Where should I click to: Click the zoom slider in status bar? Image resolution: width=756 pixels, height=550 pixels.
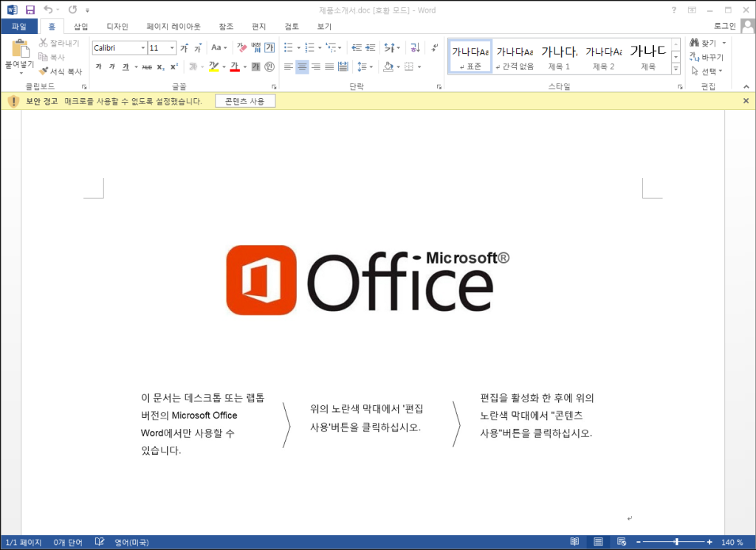[676, 542]
